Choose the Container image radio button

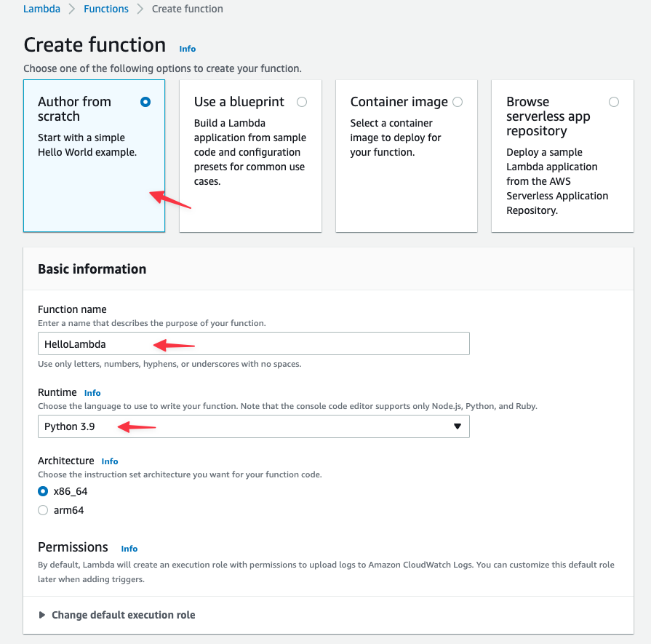[458, 102]
